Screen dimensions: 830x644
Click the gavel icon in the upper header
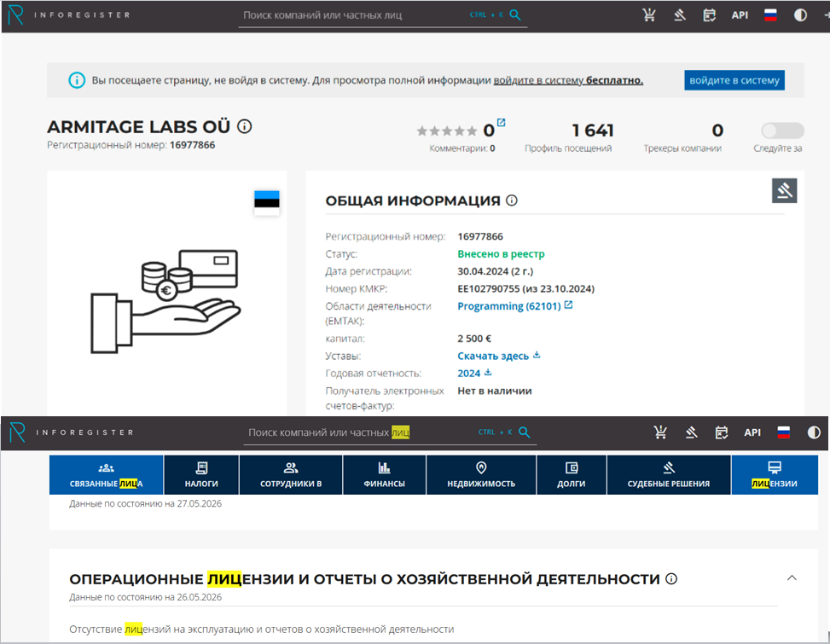tap(680, 15)
